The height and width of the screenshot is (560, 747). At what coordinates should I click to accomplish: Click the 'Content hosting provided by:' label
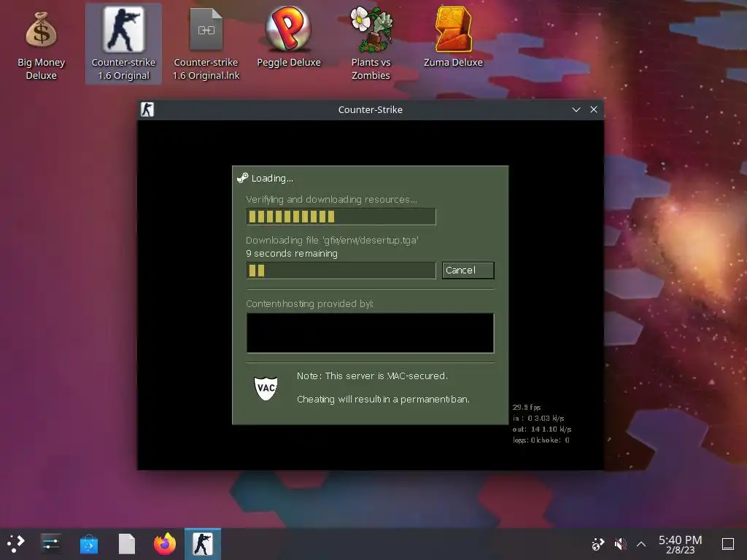(x=309, y=304)
